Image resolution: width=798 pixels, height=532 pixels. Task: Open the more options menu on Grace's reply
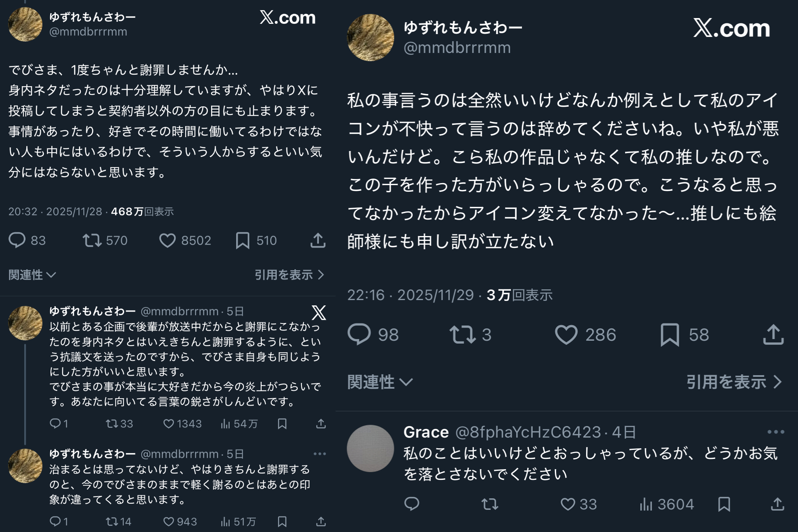(775, 432)
